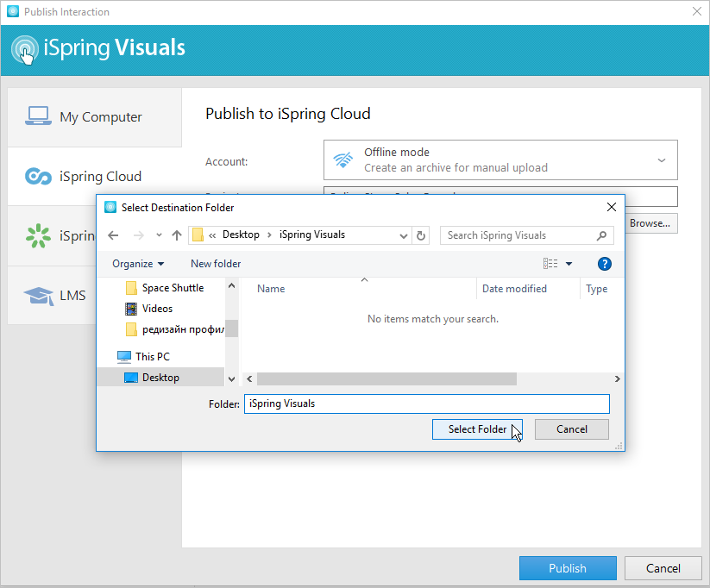Click the Folder name input field
This screenshot has height=588, width=710.
point(426,403)
